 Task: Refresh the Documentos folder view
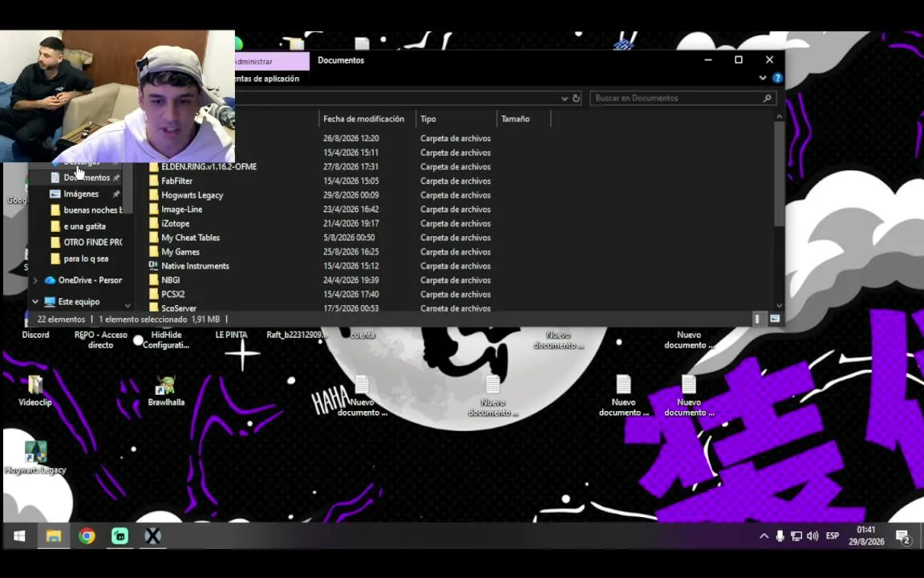coord(577,98)
